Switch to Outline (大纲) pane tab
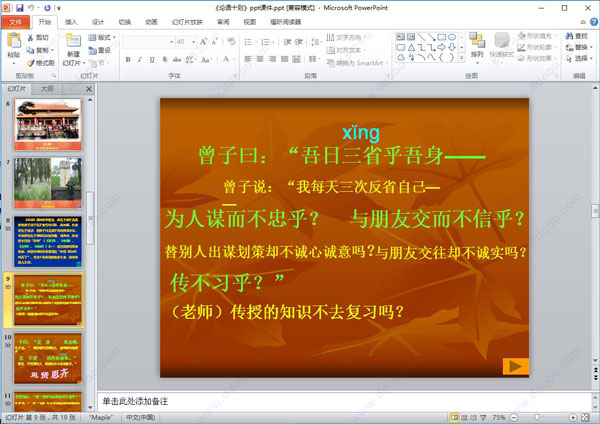 pyautogui.click(x=47, y=89)
